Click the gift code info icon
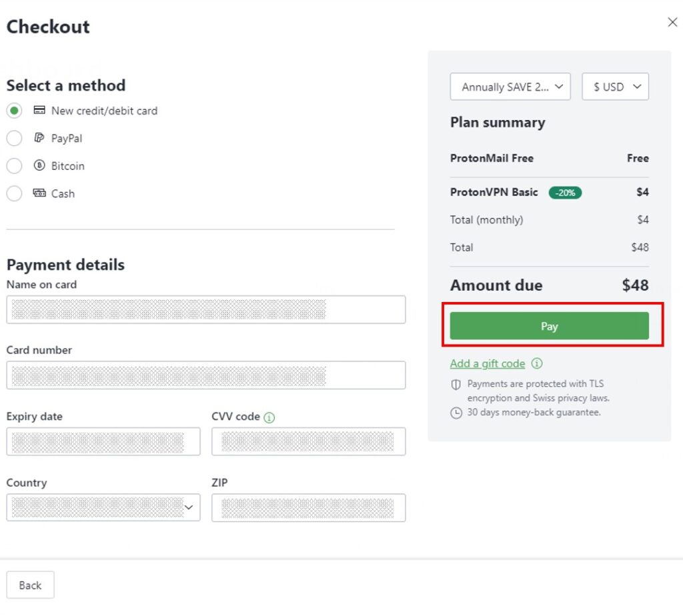 (537, 364)
